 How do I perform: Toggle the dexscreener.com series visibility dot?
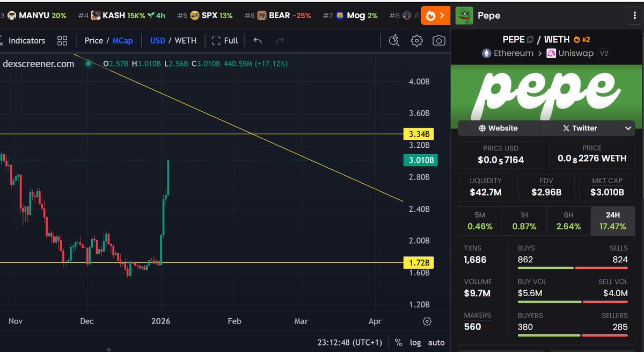click(x=89, y=63)
